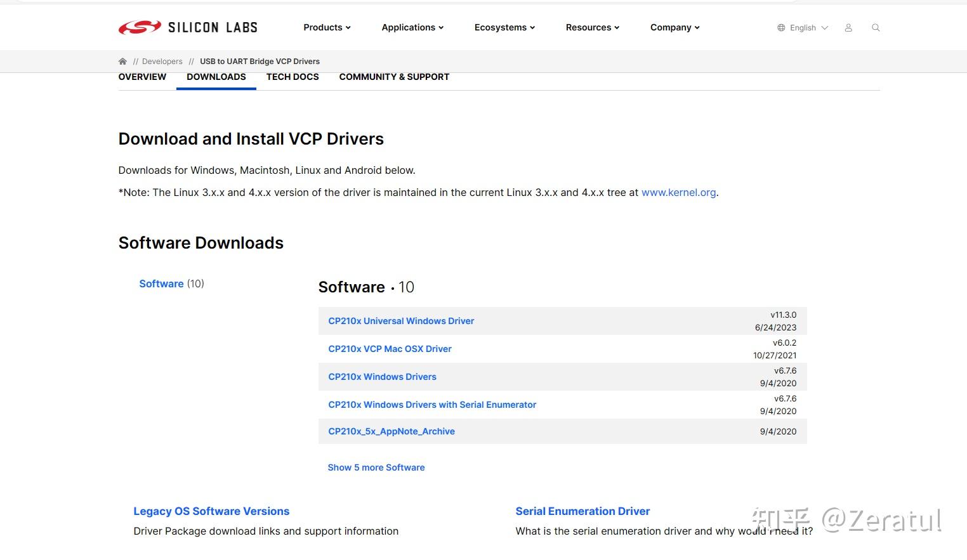This screenshot has width=967, height=560.
Task: Download Windows Drivers with Serial Enumerator
Action: pos(432,405)
